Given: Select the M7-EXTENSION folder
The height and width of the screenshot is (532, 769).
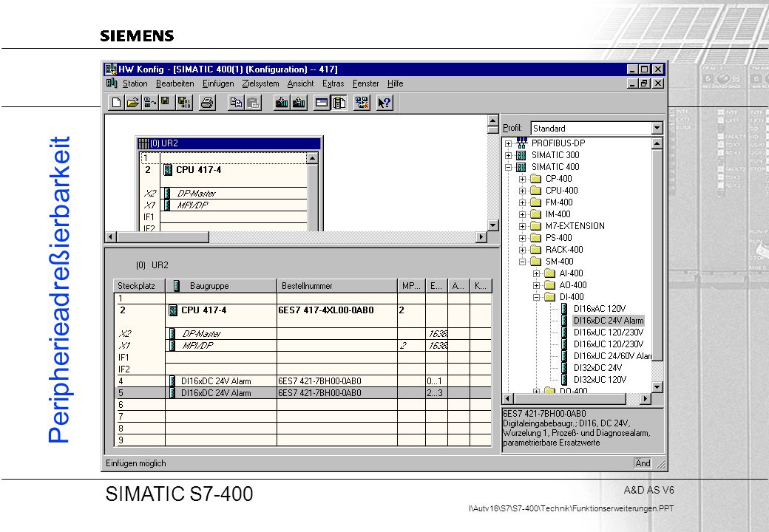Looking at the screenshot, I should (575, 226).
